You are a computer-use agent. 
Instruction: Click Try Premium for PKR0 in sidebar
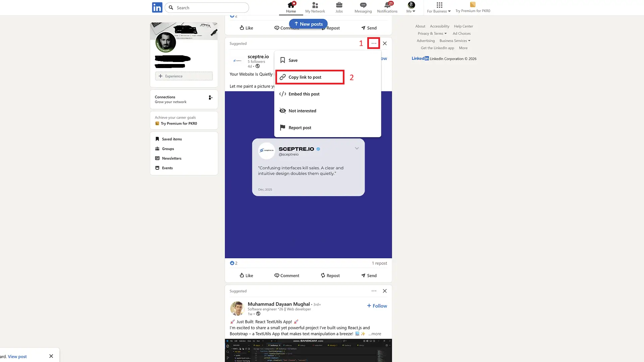pyautogui.click(x=176, y=123)
